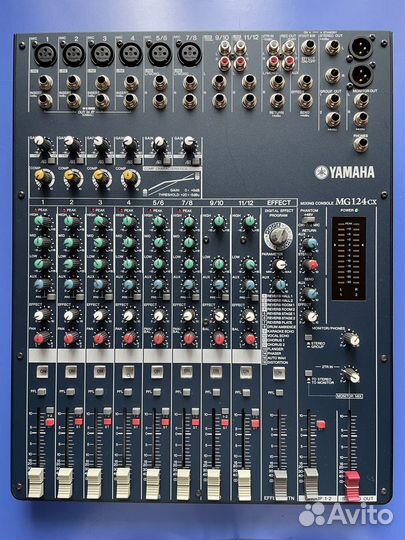The image size is (405, 540).
Task: Click the stereo level meter display
Action: (x=349, y=258)
